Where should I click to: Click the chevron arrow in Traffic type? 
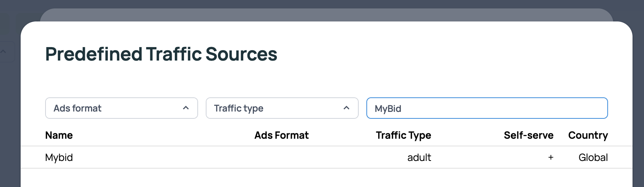tap(346, 108)
